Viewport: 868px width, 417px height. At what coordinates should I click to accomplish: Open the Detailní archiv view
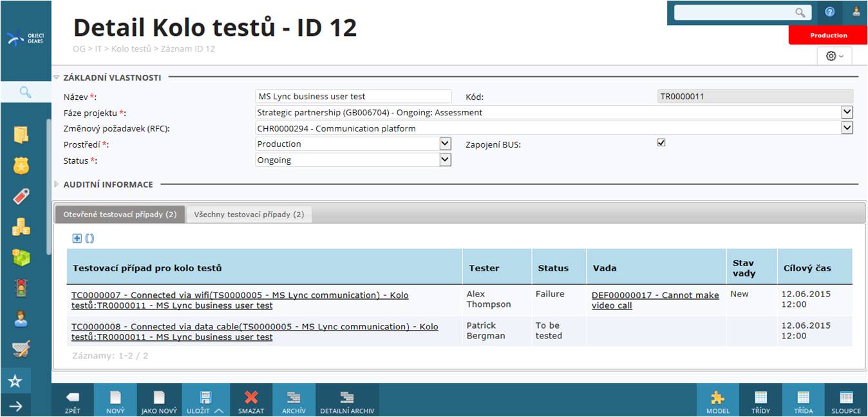point(347,401)
